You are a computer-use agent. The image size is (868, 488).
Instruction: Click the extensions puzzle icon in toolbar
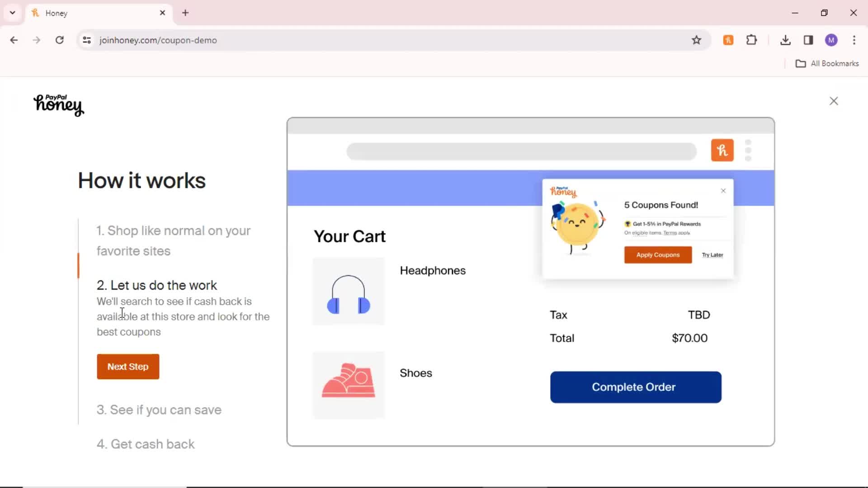[752, 40]
